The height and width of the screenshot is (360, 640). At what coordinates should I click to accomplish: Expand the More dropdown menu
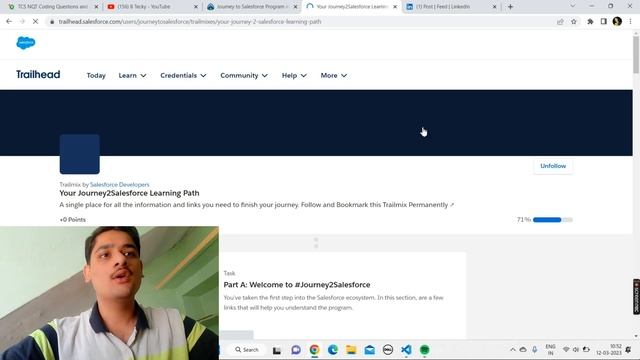tap(333, 76)
